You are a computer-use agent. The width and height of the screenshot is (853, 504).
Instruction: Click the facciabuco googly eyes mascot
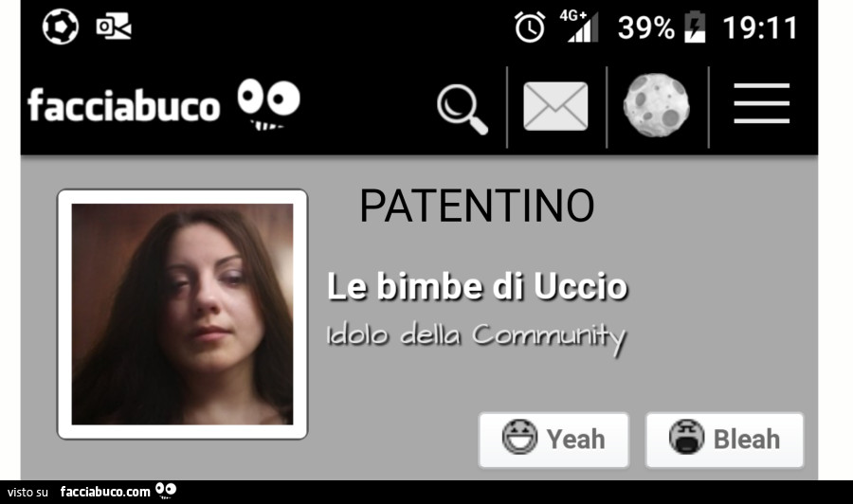[x=268, y=104]
